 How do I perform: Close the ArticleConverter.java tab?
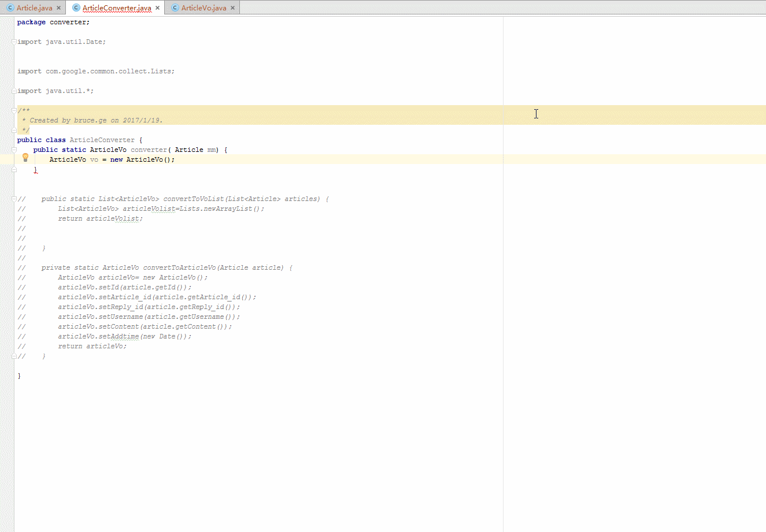(x=157, y=8)
